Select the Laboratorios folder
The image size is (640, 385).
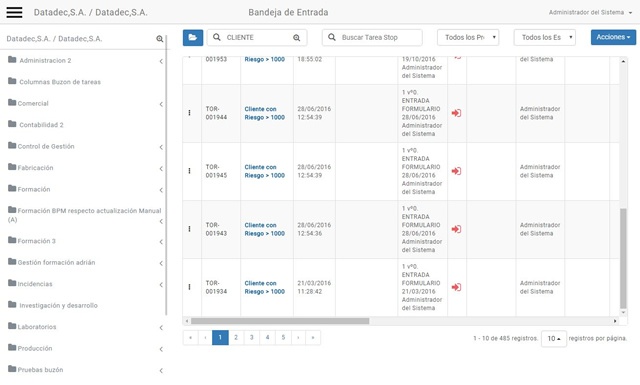32,327
